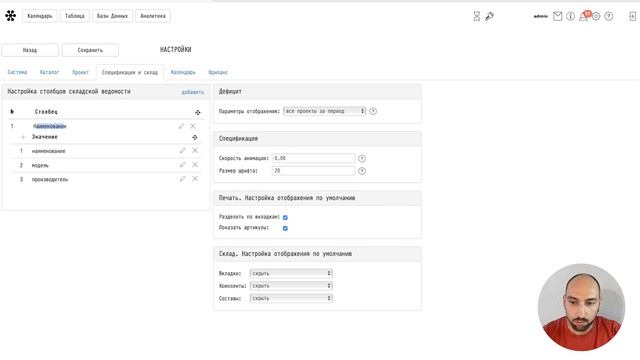The height and width of the screenshot is (360, 640).
Task: Open the settings gear icon
Action: [596, 16]
